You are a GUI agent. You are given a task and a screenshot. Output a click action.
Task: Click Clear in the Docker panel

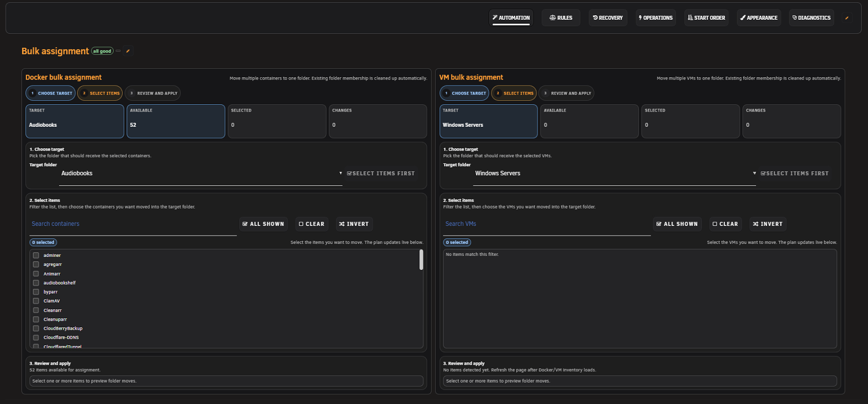click(x=312, y=224)
